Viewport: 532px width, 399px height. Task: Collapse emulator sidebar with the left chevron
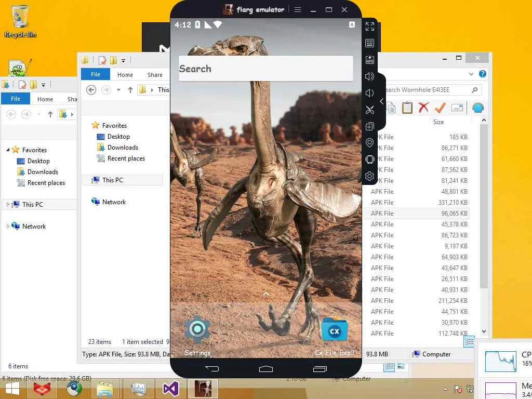click(382, 101)
